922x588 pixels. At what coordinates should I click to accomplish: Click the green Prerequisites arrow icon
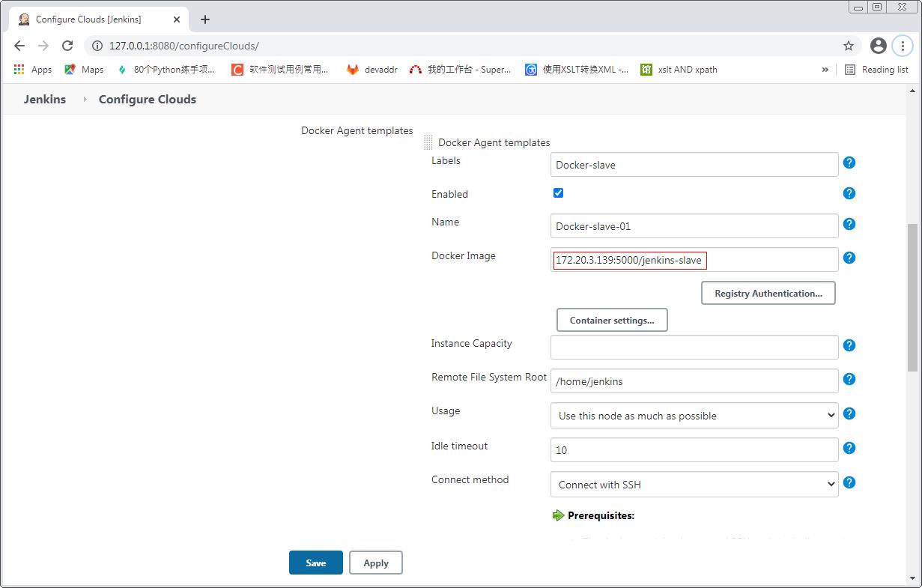pos(559,515)
